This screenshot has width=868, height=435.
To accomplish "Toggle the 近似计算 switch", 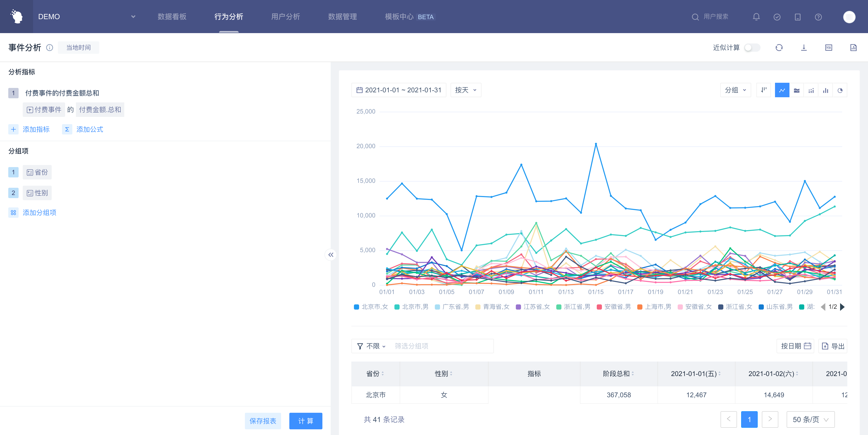I will pyautogui.click(x=752, y=48).
